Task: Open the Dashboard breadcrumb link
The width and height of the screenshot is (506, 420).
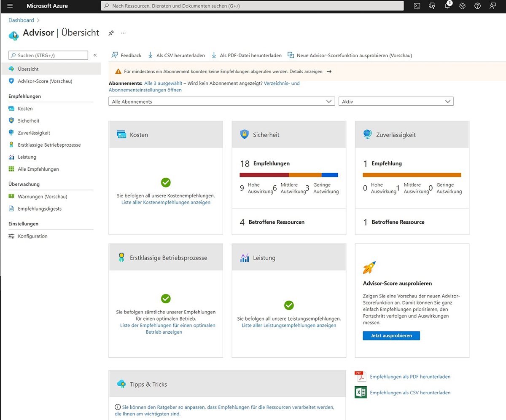Action: (21, 20)
